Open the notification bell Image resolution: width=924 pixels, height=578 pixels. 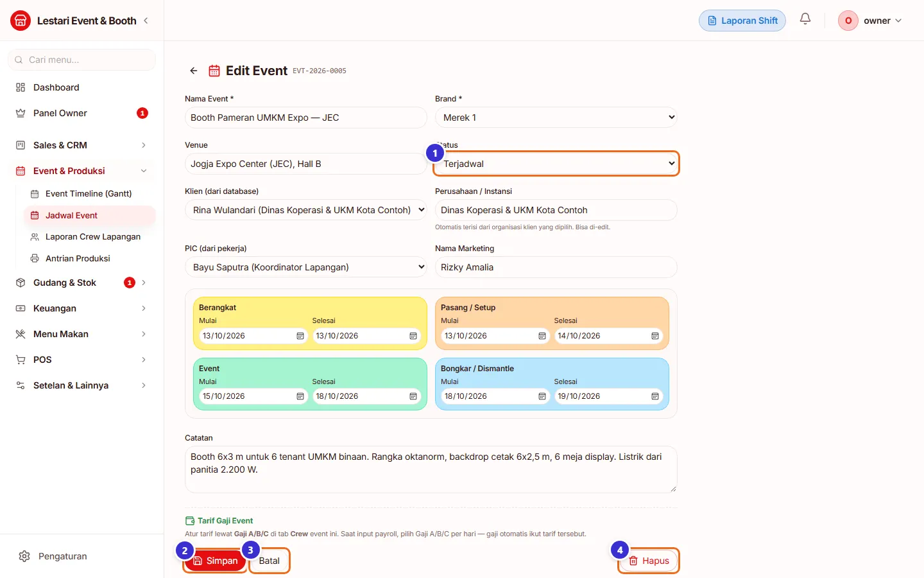tap(805, 19)
